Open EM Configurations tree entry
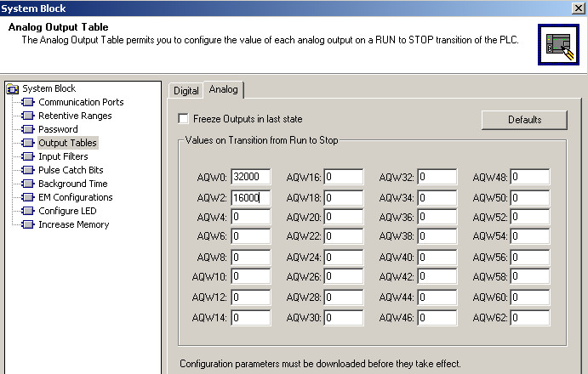The height and width of the screenshot is (374, 588). [x=75, y=197]
